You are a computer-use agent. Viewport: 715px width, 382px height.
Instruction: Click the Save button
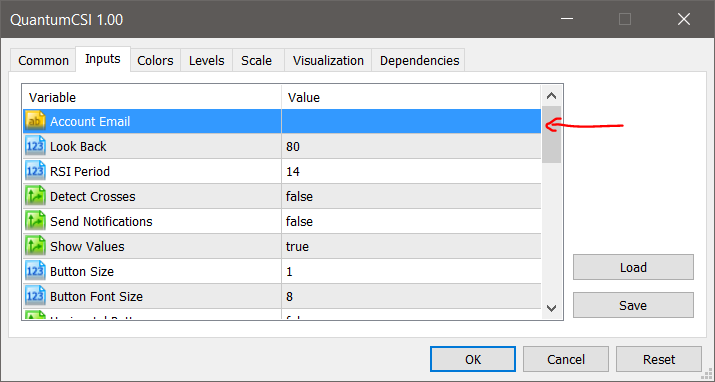tap(633, 305)
